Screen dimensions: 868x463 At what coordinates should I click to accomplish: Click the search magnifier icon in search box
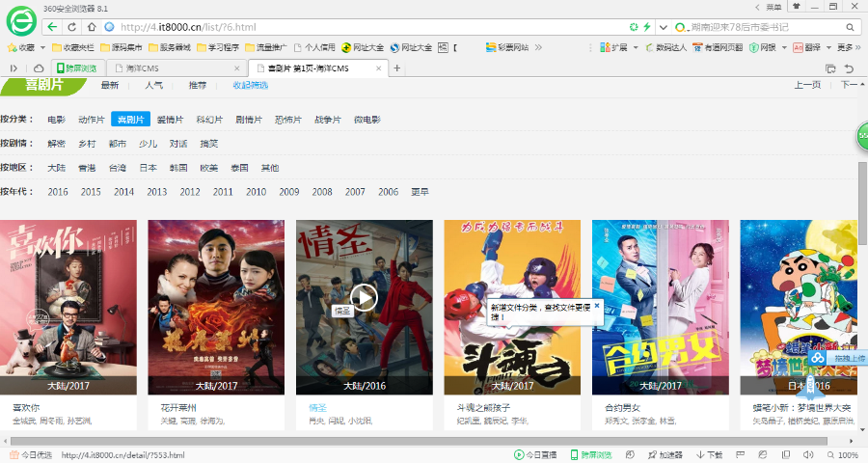pyautogui.click(x=850, y=27)
